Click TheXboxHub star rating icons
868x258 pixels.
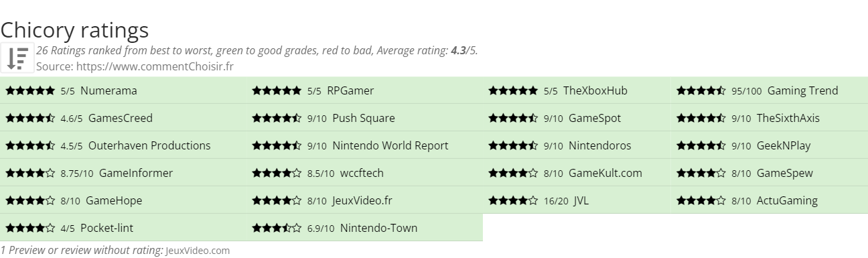513,90
